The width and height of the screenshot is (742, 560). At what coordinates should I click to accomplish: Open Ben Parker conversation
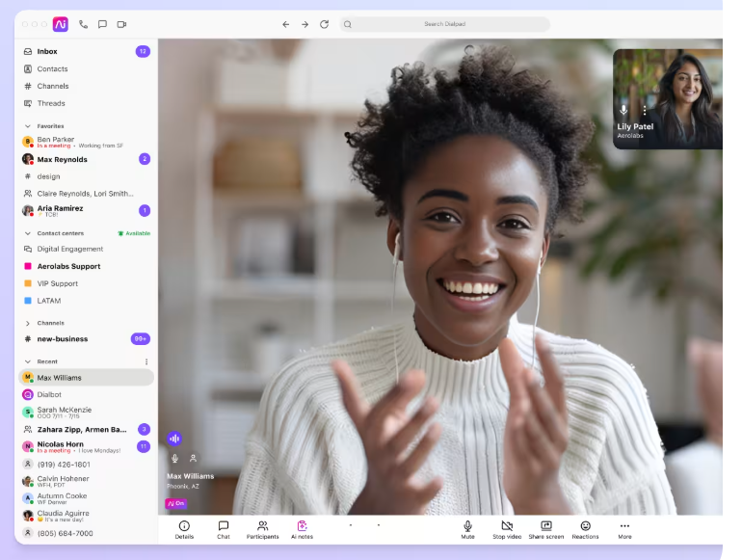pos(87,142)
